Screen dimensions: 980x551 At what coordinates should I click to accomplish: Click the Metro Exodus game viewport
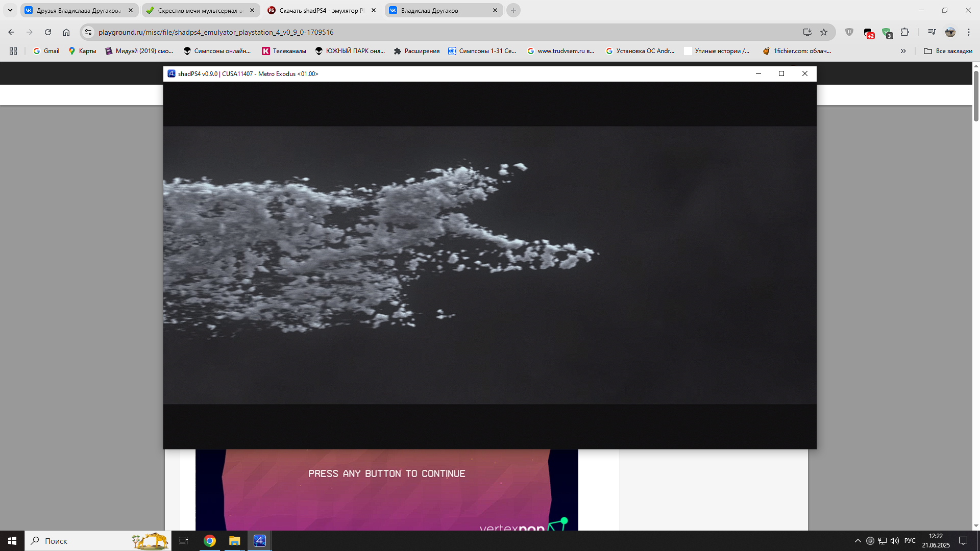490,265
